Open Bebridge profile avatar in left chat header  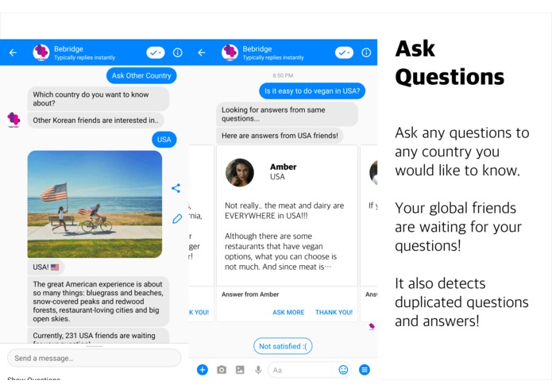pyautogui.click(x=41, y=52)
